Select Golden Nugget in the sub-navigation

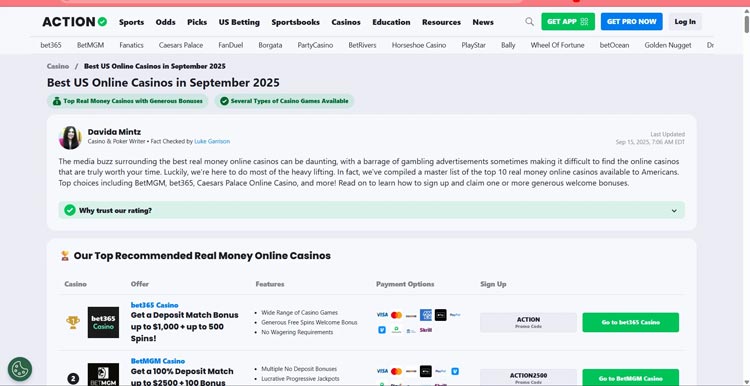668,45
